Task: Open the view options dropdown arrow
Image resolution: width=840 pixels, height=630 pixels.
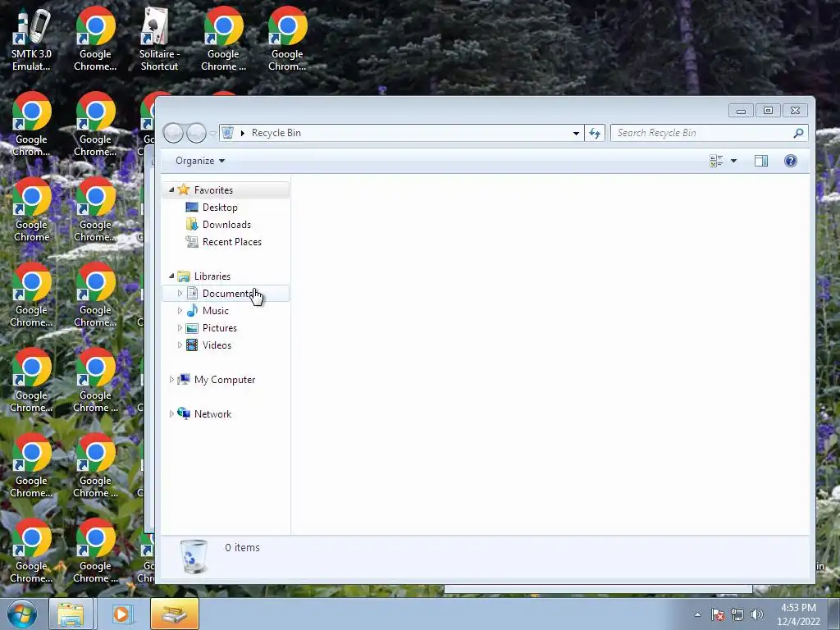Action: [x=734, y=161]
